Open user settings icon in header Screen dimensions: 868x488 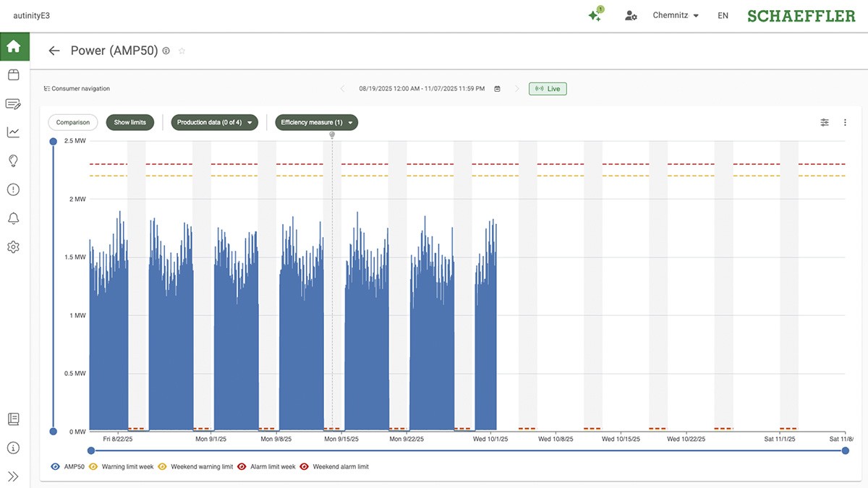click(631, 15)
